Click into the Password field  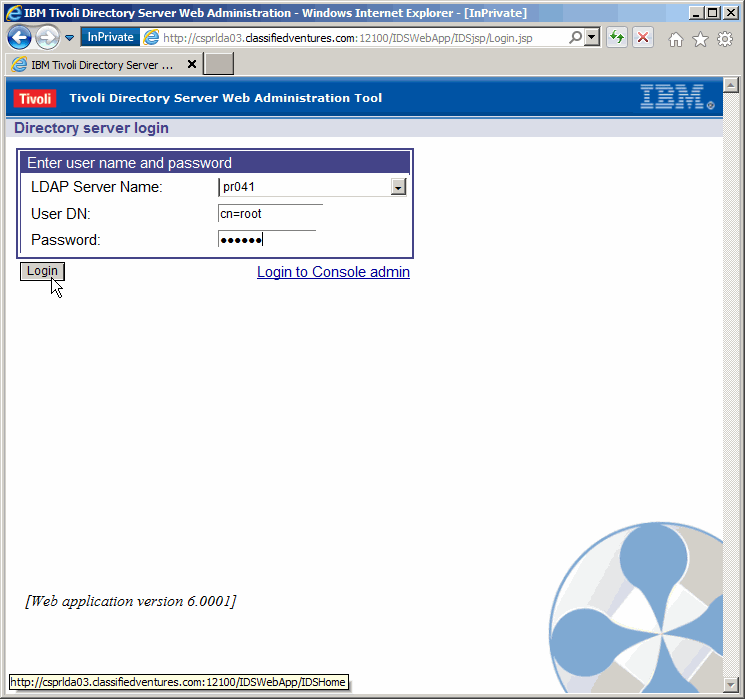click(x=267, y=240)
